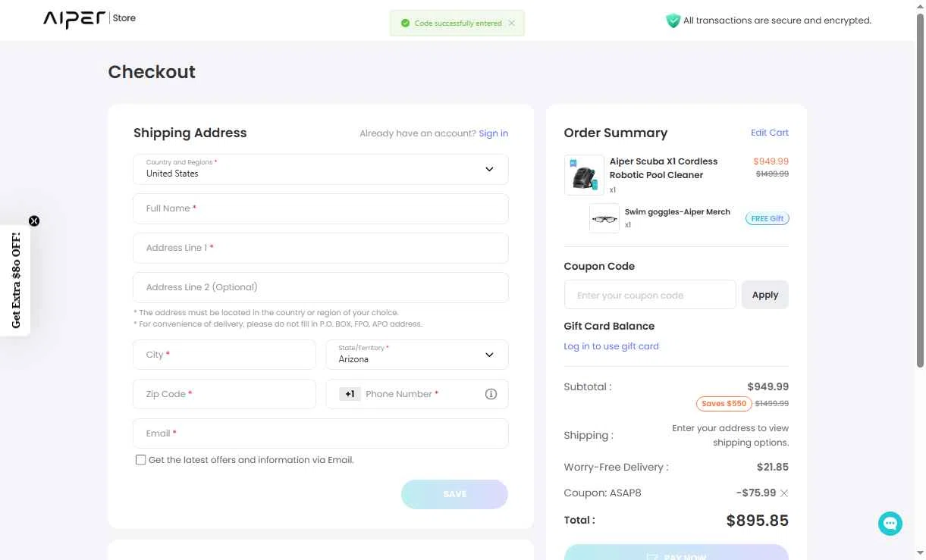Click 'Swim goggles-Aiper Merch' item name

[x=677, y=212]
